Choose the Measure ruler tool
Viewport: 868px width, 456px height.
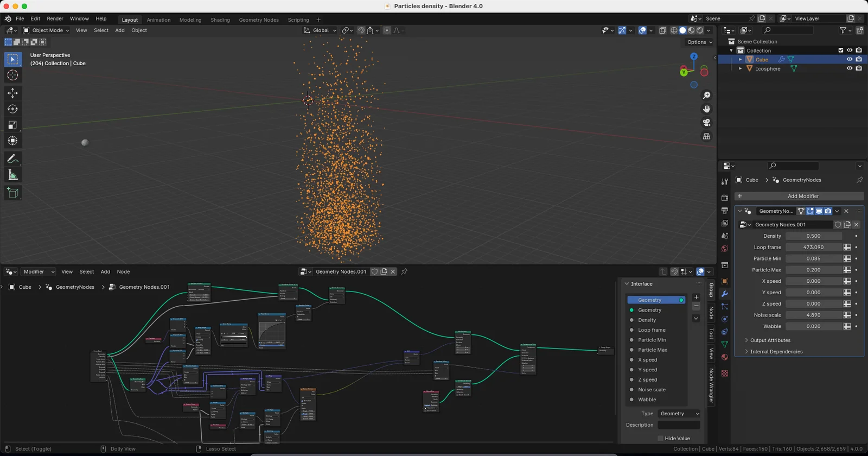coord(12,175)
